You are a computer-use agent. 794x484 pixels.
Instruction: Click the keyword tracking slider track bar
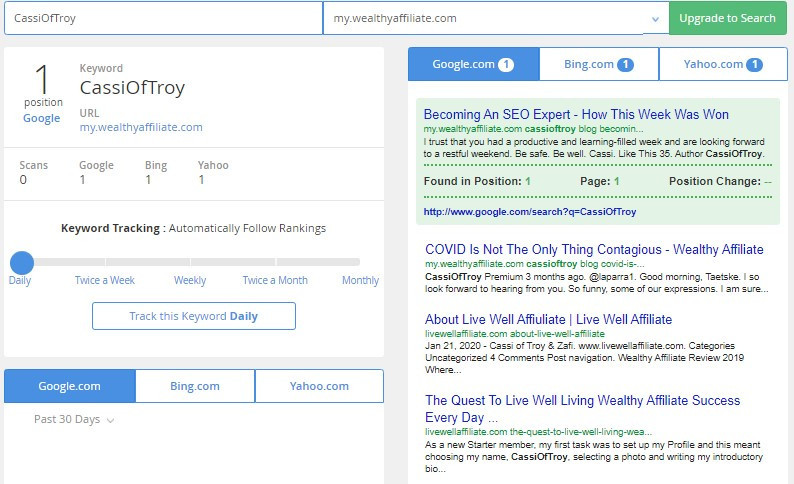tap(191, 262)
